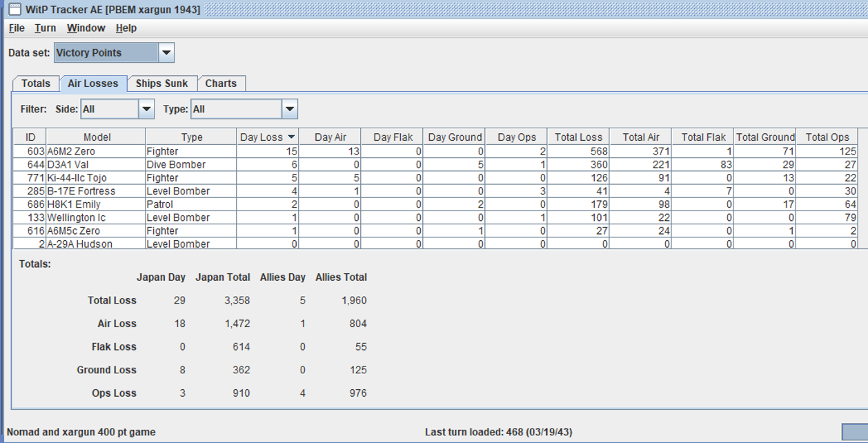Click the Last turn loaded status text
Viewport: 868px width, 443px height.
point(498,432)
